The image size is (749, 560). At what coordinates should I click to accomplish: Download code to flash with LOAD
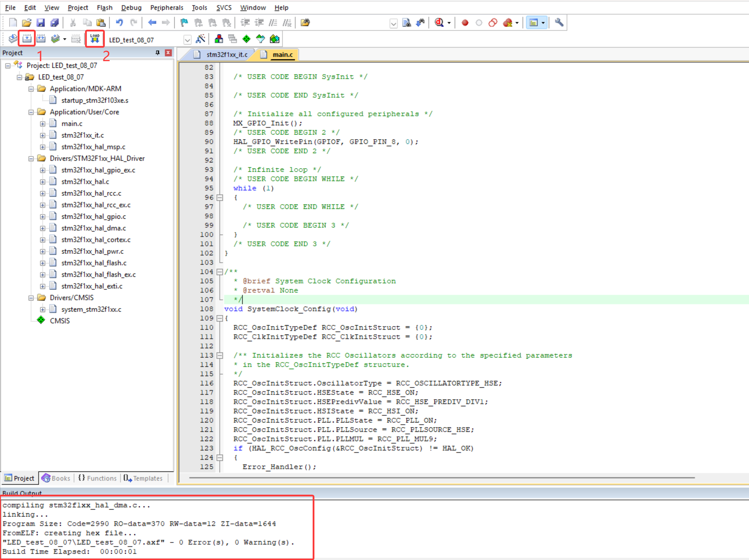coord(95,39)
